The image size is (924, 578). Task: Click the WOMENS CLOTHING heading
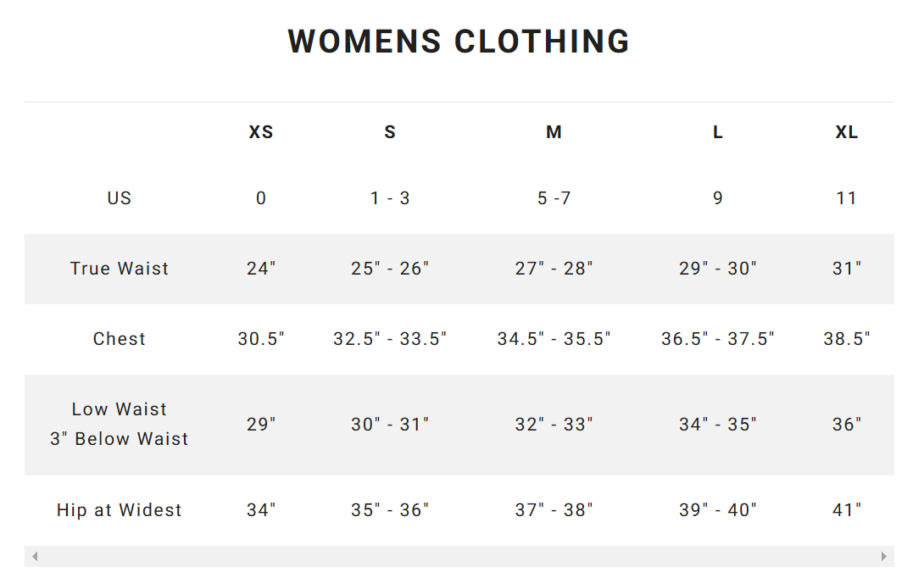[x=459, y=42]
